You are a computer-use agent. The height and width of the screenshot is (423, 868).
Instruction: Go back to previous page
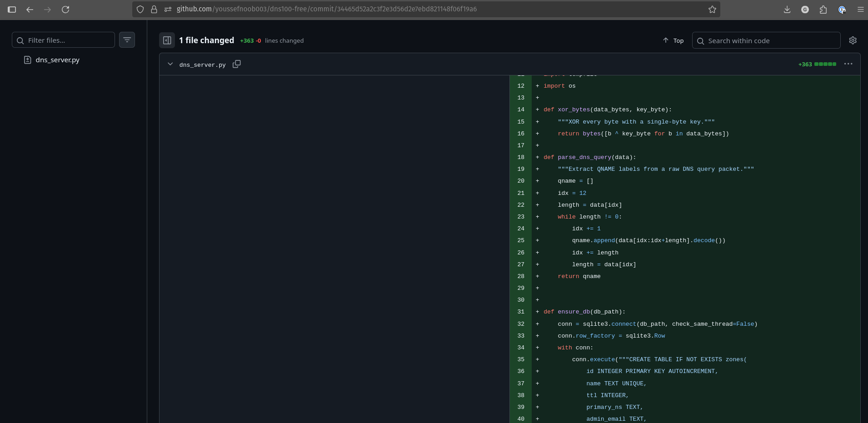30,10
